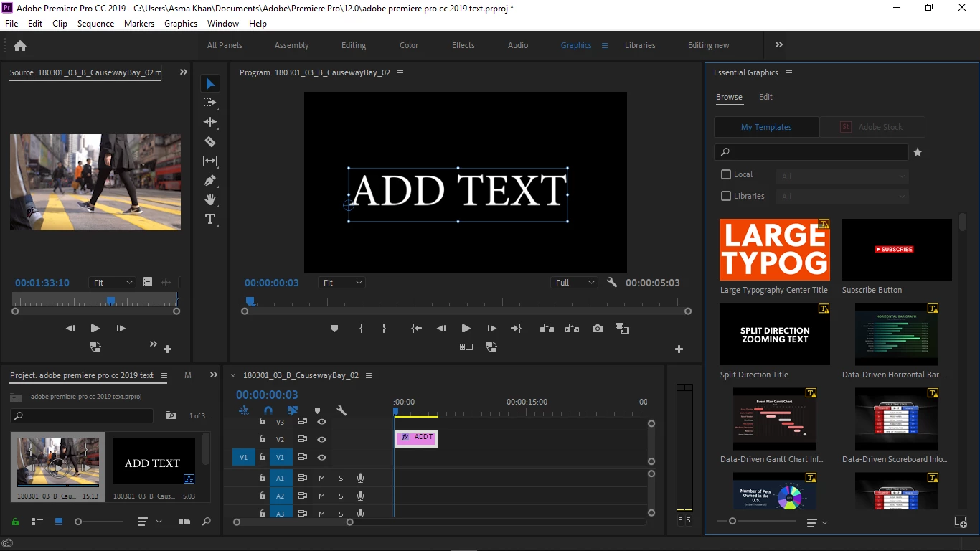Select the Pen tool

point(210,180)
